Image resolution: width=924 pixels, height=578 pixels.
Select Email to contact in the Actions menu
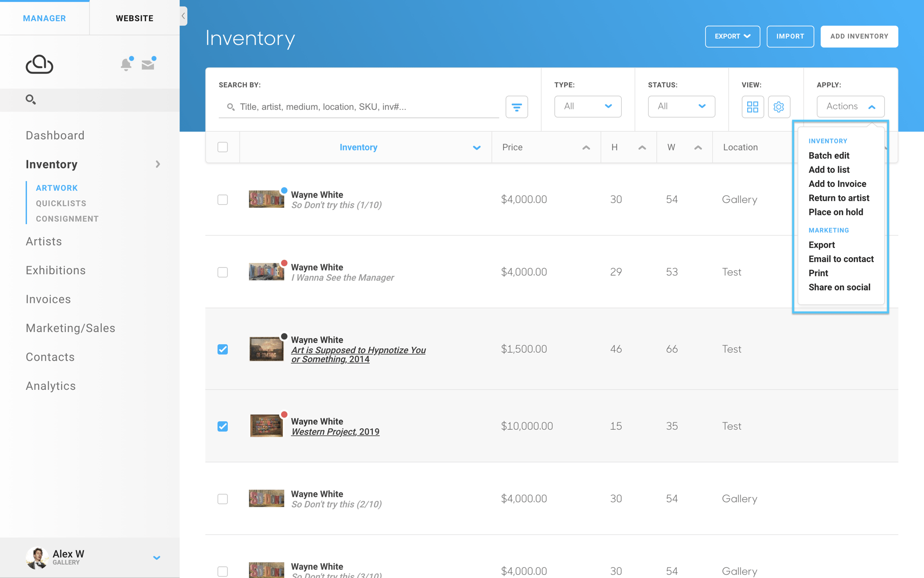[841, 259]
